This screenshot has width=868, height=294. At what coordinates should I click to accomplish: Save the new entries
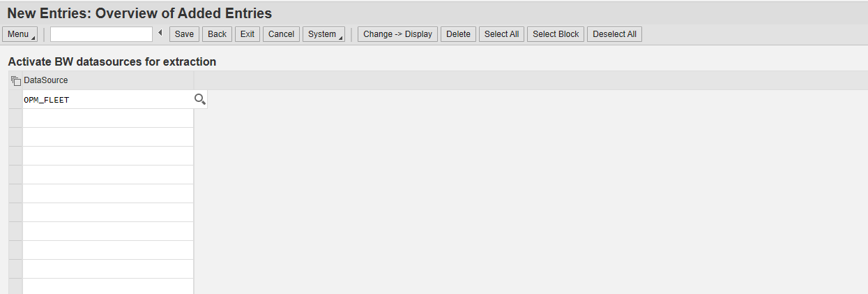click(x=184, y=34)
